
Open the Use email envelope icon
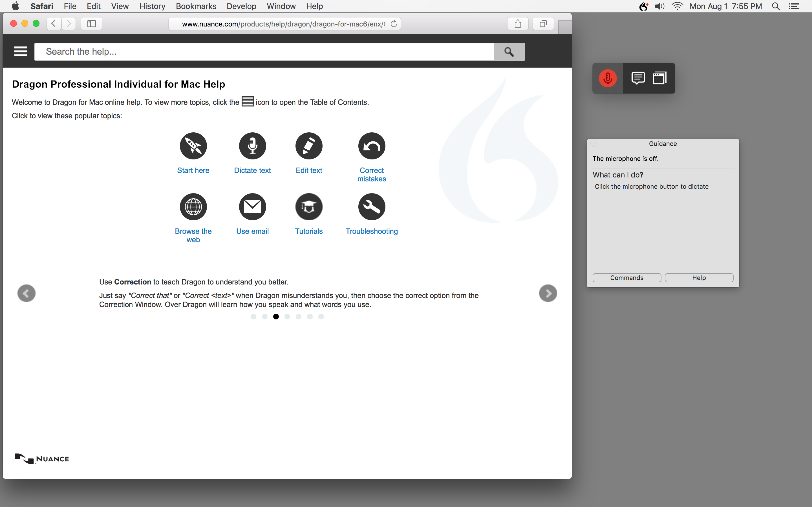point(252,207)
